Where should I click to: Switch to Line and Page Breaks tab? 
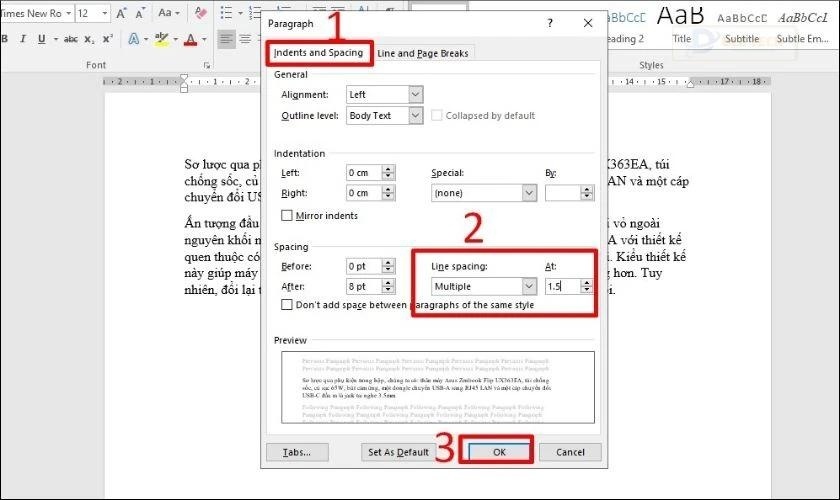coord(423,53)
